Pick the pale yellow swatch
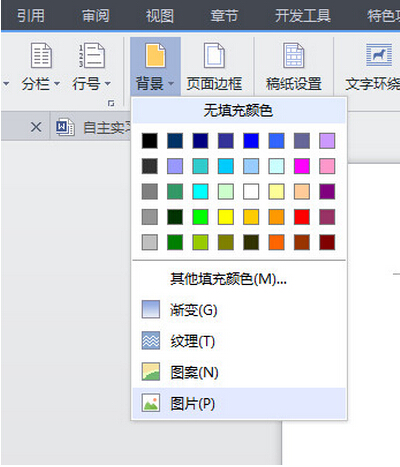 coord(276,192)
